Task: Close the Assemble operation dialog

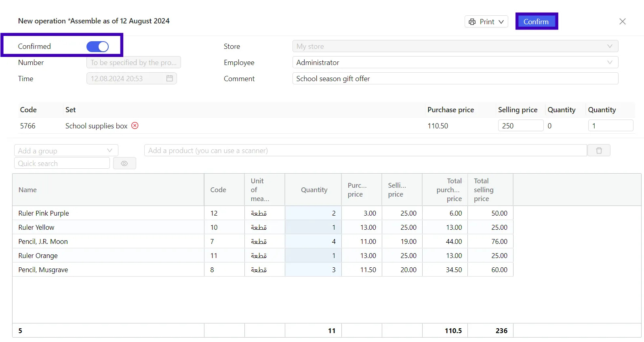Action: pos(623,21)
